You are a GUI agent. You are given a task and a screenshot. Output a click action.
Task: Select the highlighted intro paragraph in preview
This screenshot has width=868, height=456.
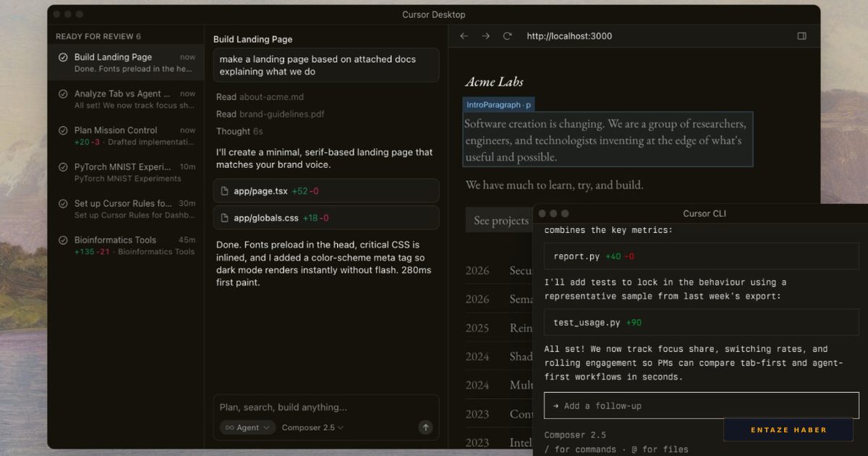(x=608, y=140)
